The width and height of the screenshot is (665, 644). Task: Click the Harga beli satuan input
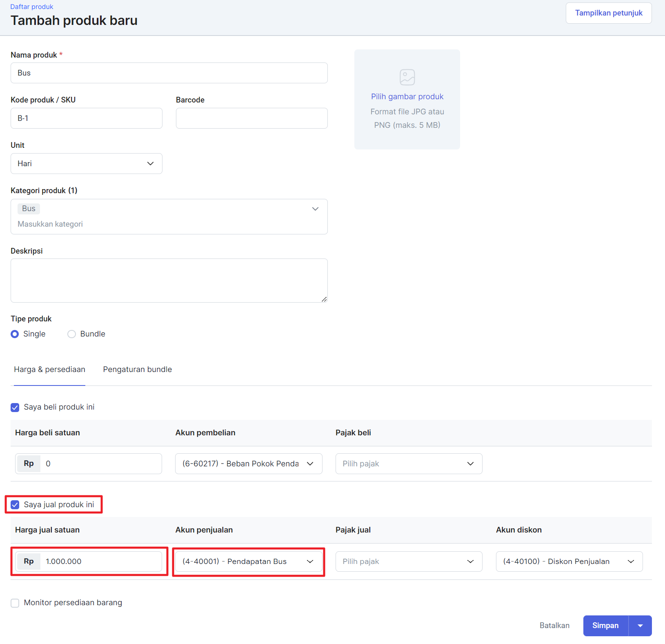coord(89,464)
